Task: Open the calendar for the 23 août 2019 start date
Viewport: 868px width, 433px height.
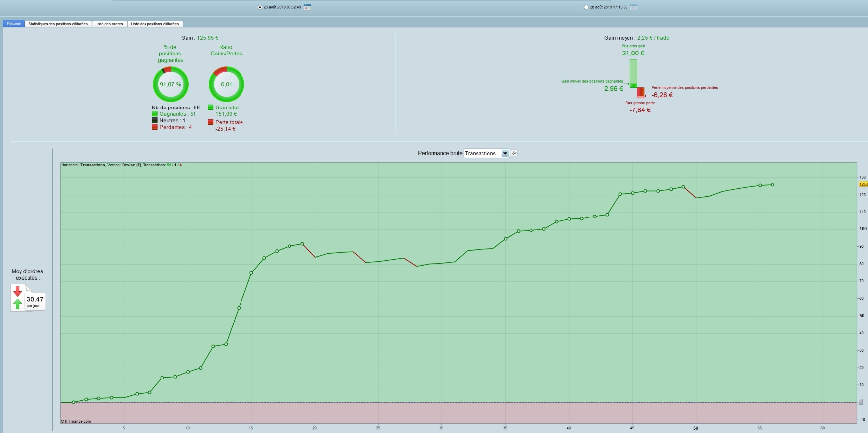Action: click(307, 7)
